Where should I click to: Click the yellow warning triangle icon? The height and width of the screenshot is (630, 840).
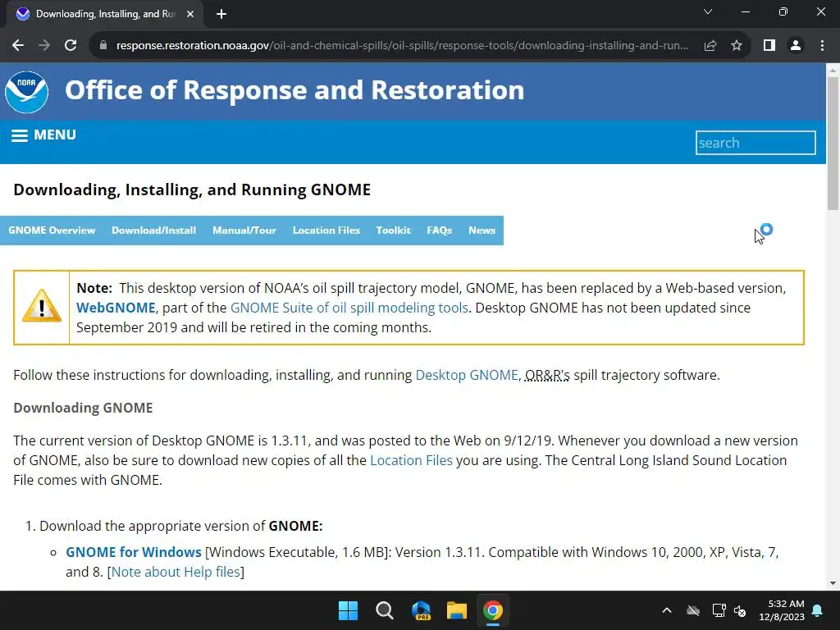click(x=42, y=307)
